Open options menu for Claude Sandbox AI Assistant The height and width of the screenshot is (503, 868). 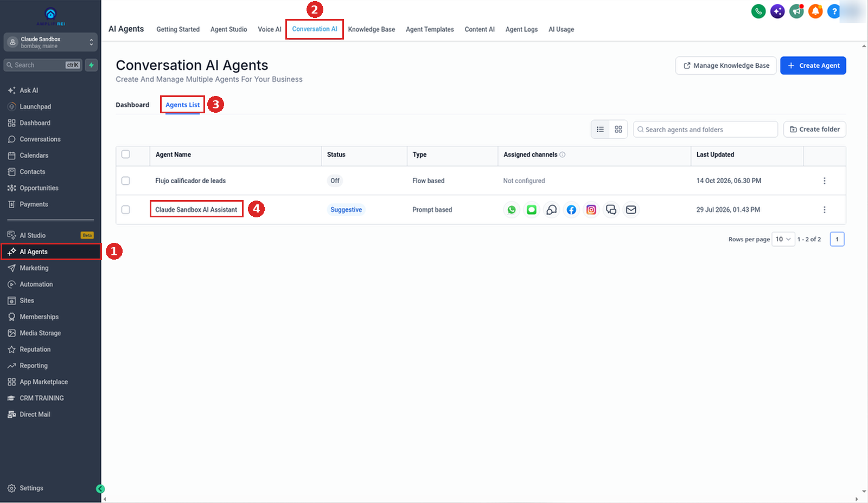coord(825,210)
